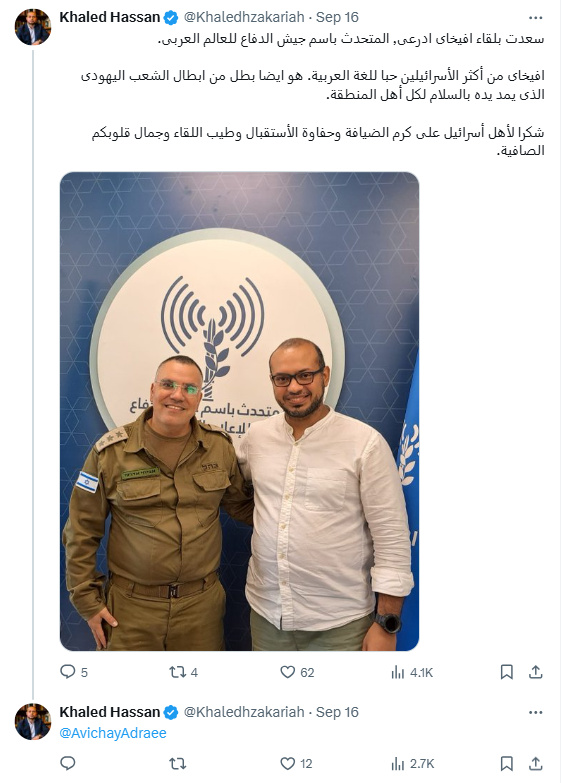Bookmark the second tweet
563x783 pixels.
pos(507,763)
